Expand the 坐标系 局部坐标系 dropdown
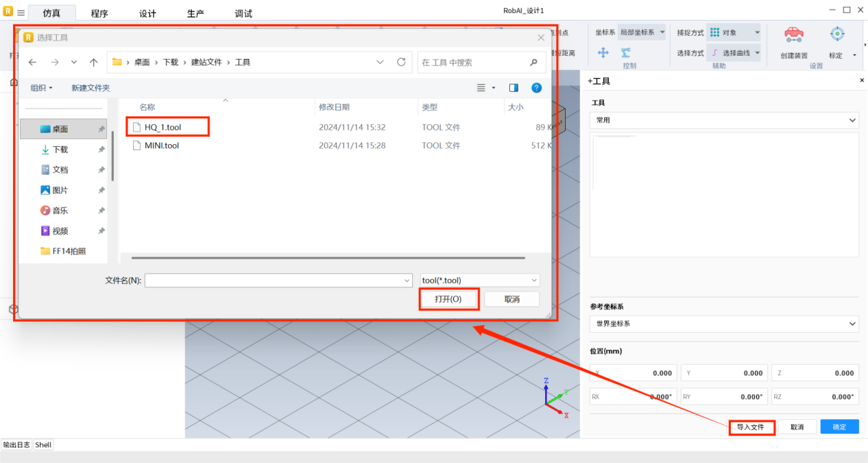868x463 pixels. pos(642,32)
